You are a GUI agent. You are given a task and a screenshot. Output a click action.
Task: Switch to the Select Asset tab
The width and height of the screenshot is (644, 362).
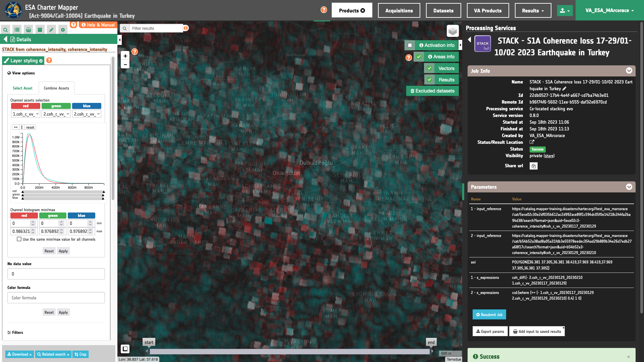click(x=22, y=88)
